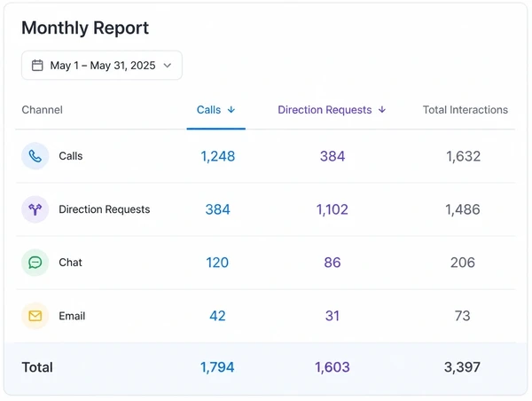Screen dimensions: 532x401
Task: Click the 73 total for Email
Action: point(463,316)
